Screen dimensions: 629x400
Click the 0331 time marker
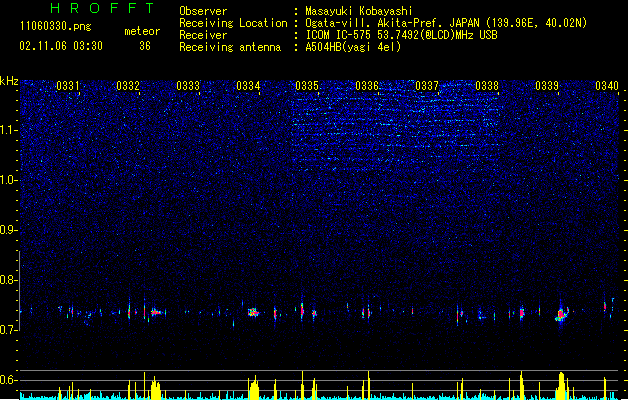[68, 86]
